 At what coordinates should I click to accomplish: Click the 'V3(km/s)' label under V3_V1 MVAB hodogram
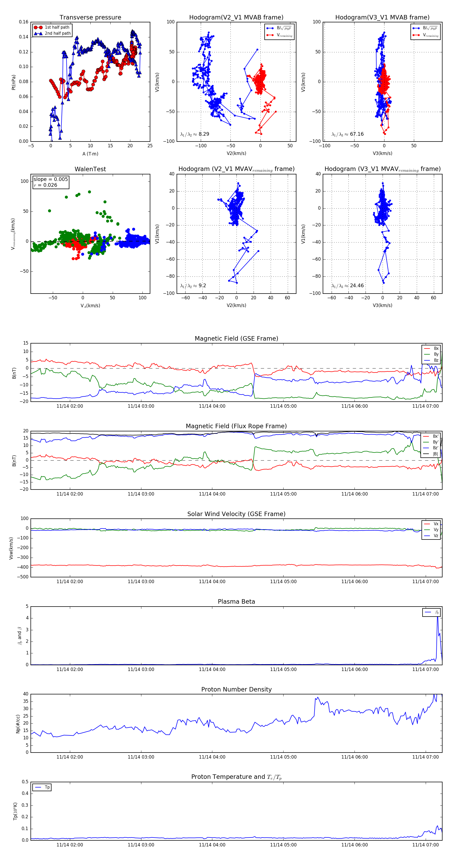pyautogui.click(x=382, y=154)
